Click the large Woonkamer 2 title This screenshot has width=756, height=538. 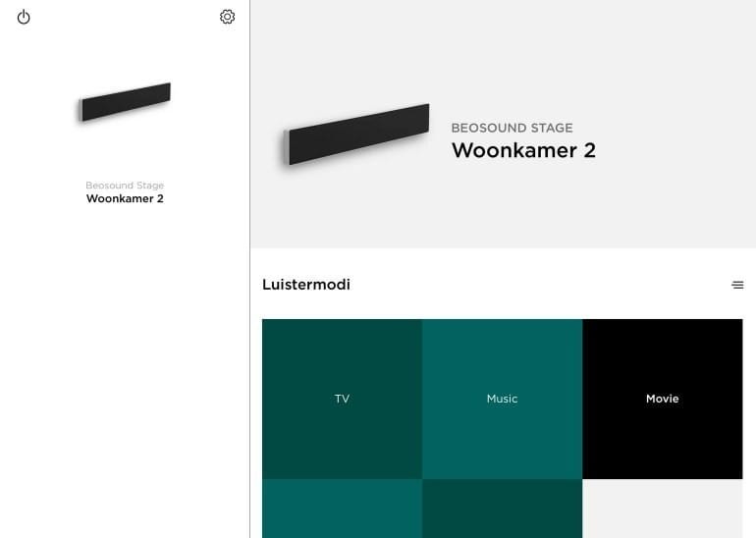pyautogui.click(x=523, y=150)
